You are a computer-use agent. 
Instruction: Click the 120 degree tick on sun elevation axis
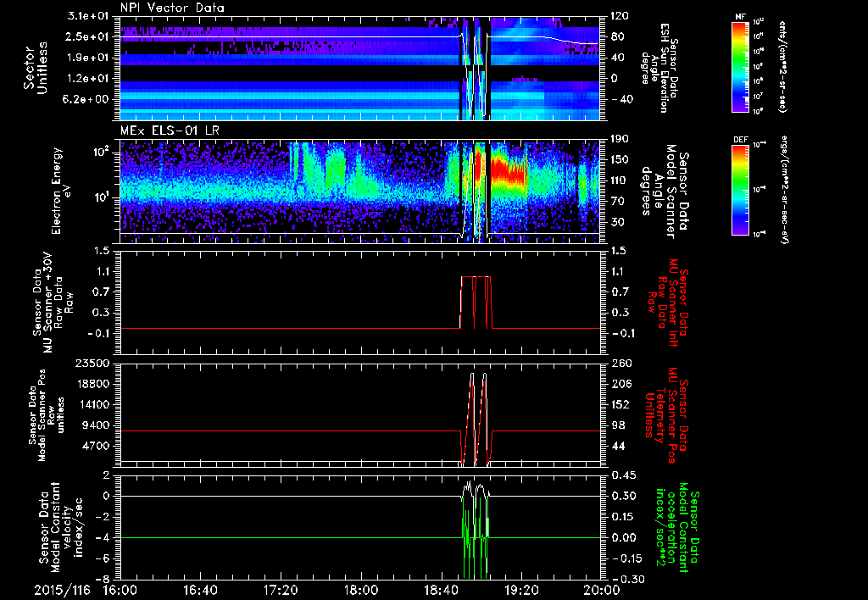click(x=618, y=16)
